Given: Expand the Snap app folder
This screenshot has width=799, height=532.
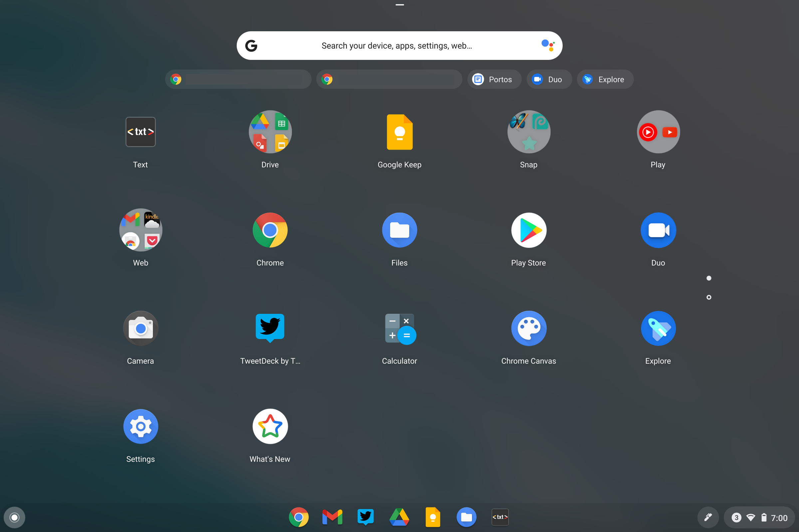Looking at the screenshot, I should coord(528,132).
